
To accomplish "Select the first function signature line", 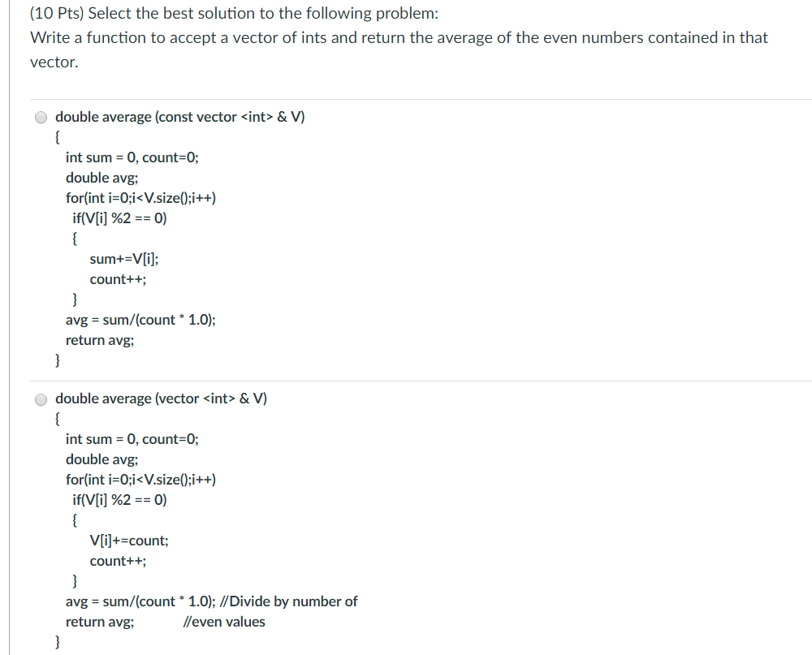I will (x=180, y=116).
